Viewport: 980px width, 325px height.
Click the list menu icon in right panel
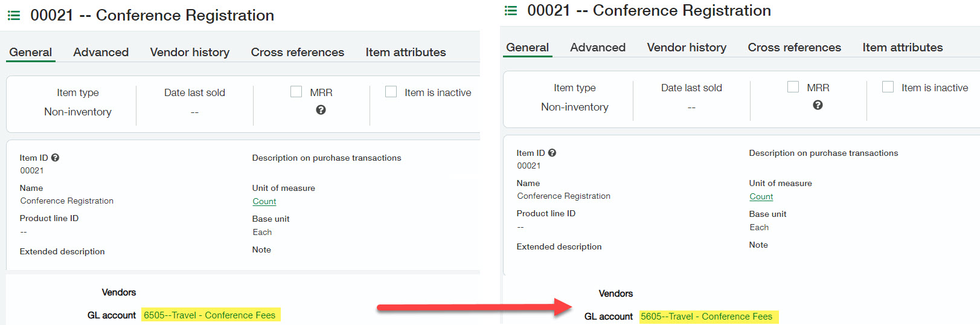(x=511, y=11)
